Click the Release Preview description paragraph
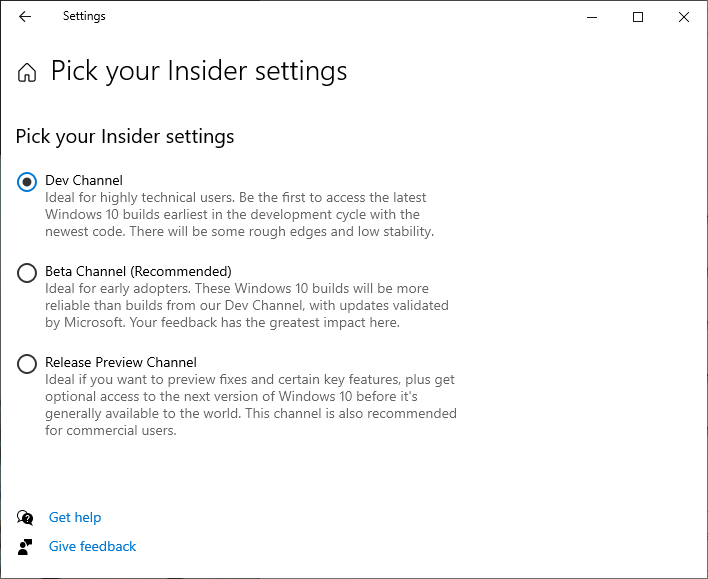This screenshot has height=579, width=708. coord(251,405)
